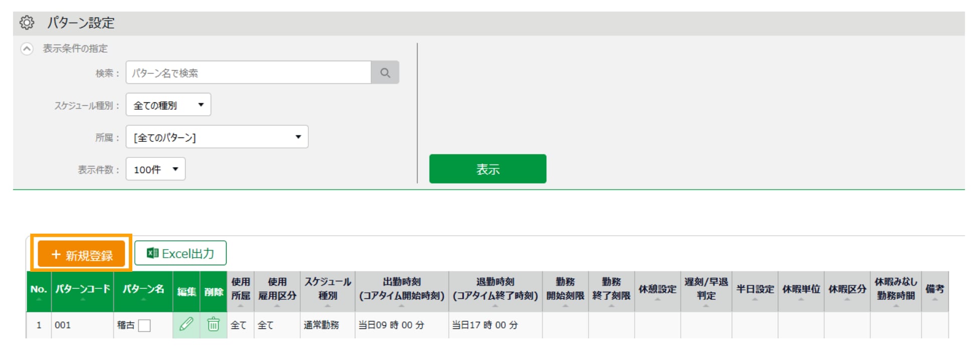Sort by the パターンコード column header

[82, 291]
